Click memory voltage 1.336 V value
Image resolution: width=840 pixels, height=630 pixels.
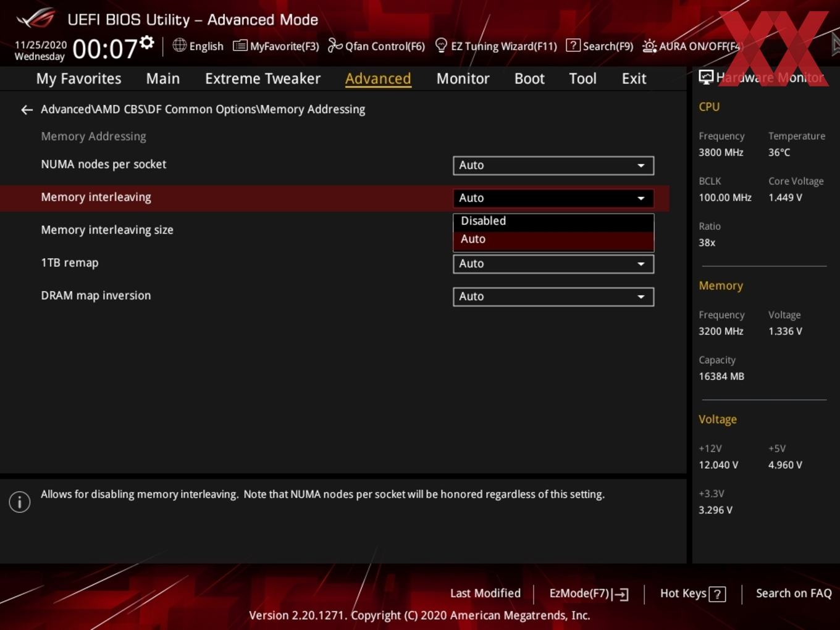[x=785, y=331]
